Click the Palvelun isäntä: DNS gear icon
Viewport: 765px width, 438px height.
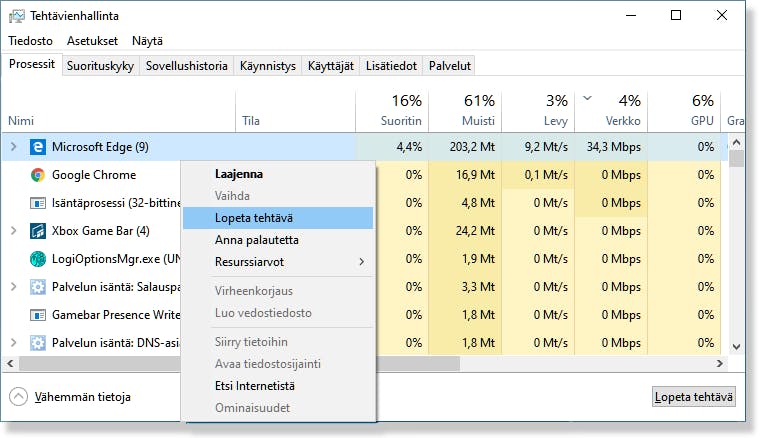pyautogui.click(x=38, y=343)
